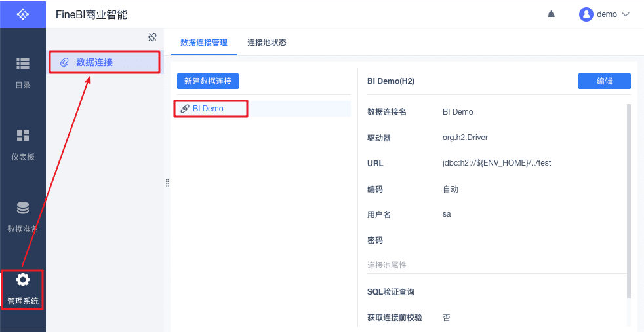
Task: Open 仪表板 dashboard icon in sidebar
Action: [x=22, y=136]
